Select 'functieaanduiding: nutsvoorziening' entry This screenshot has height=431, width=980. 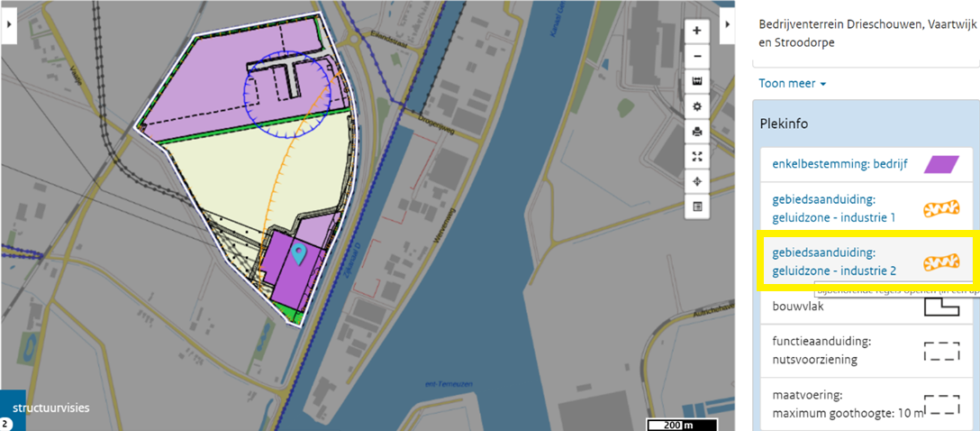821,351
